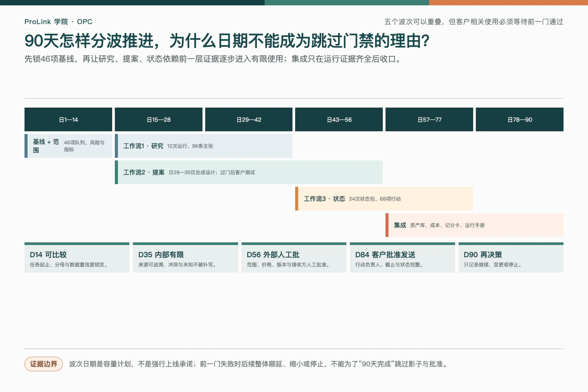Click the text 12次运行、96条主张
The width and height of the screenshot is (588, 392).
click(190, 146)
